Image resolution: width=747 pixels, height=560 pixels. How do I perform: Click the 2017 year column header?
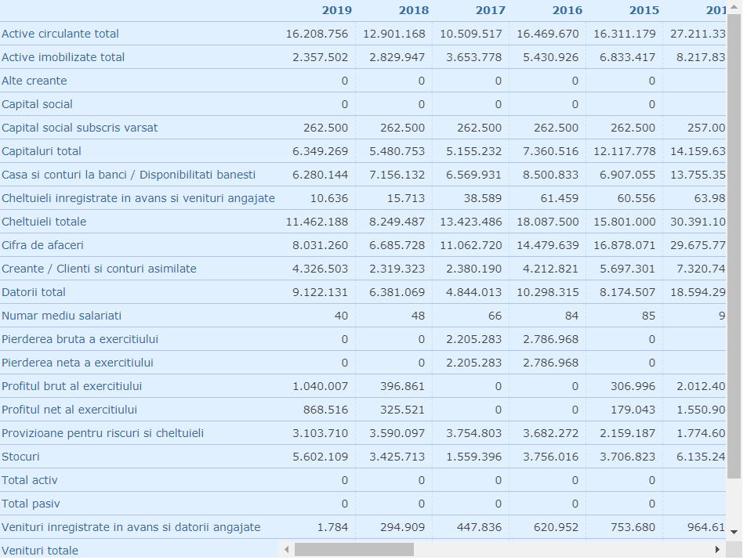tap(490, 10)
